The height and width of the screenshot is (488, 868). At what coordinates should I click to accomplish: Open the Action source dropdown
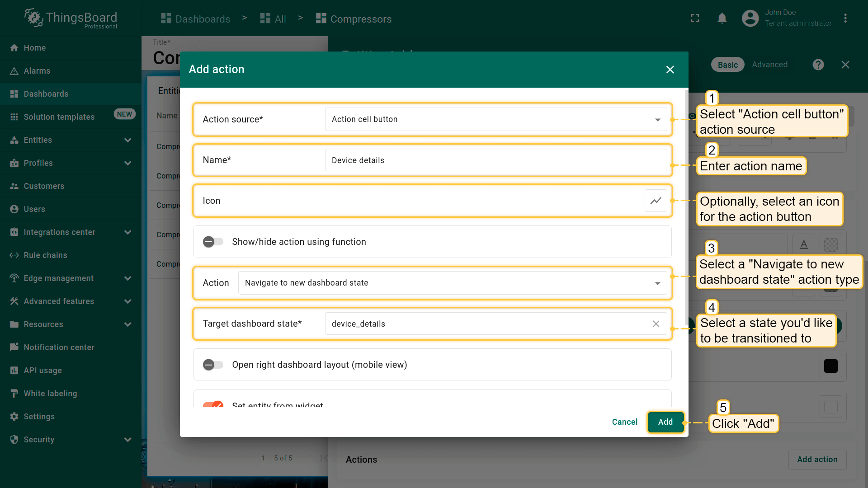[x=495, y=119]
